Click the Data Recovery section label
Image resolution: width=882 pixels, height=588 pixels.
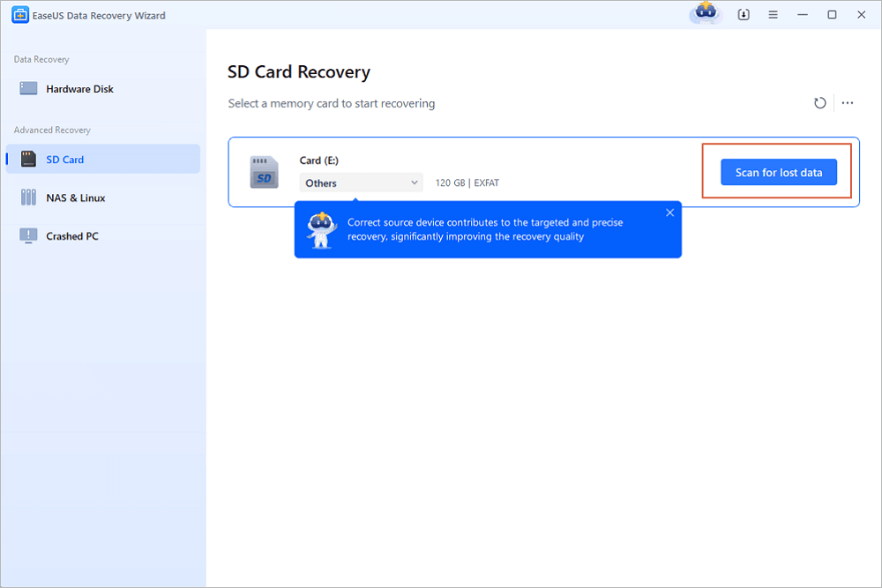point(41,59)
